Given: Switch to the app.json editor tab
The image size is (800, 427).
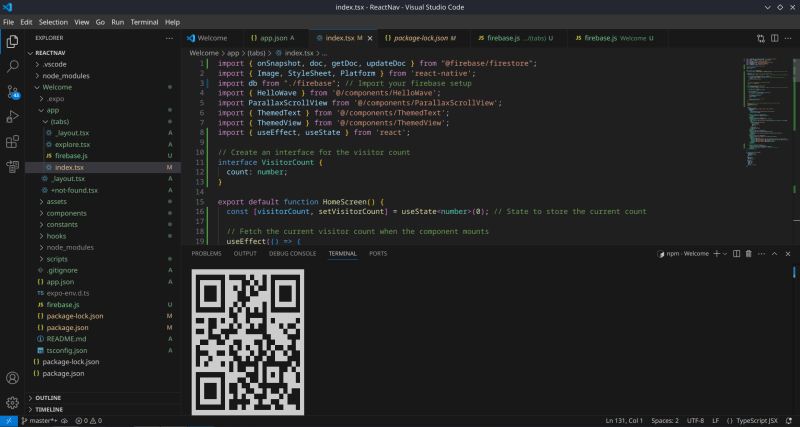Looking at the screenshot, I should click(x=275, y=38).
